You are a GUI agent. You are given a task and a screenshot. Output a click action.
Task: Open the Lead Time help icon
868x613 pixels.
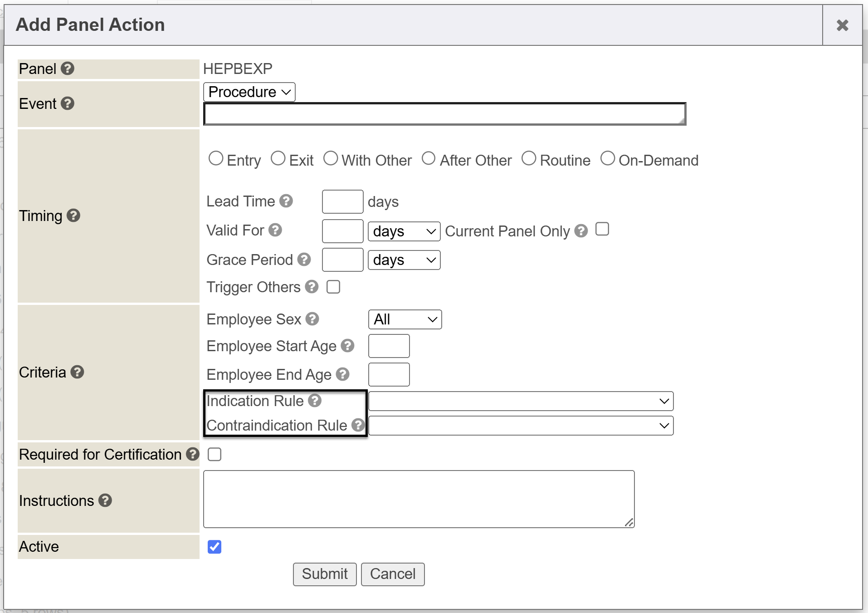(x=286, y=201)
